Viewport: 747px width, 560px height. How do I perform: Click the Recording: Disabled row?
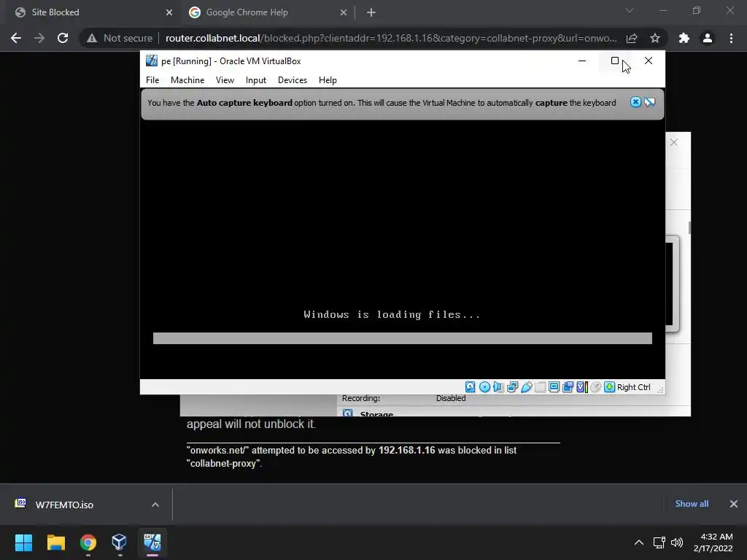(x=403, y=398)
